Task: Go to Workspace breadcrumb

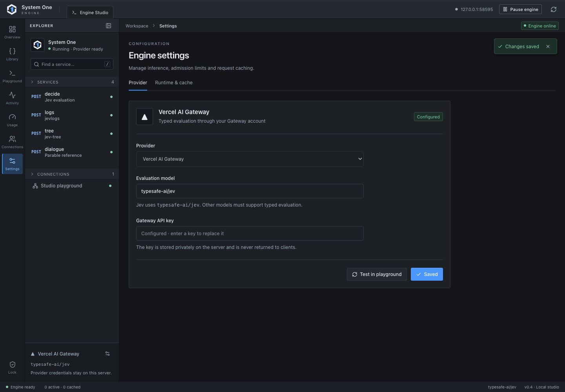Action: coord(137,26)
